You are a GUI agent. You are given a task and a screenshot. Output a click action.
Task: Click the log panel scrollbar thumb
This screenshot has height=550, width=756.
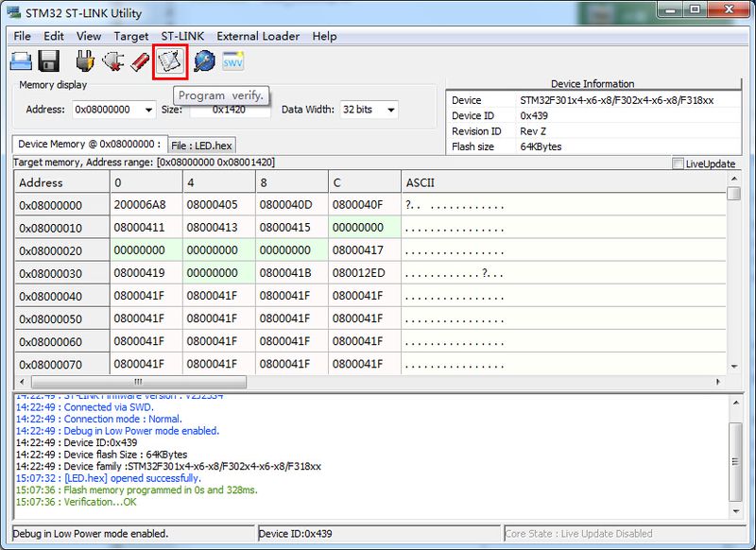[735, 462]
